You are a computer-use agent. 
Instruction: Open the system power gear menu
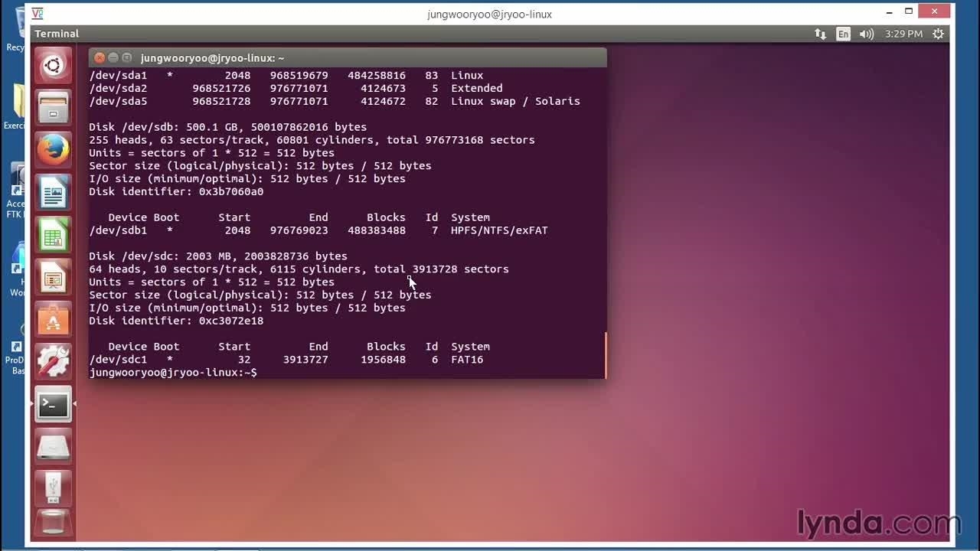pyautogui.click(x=938, y=34)
